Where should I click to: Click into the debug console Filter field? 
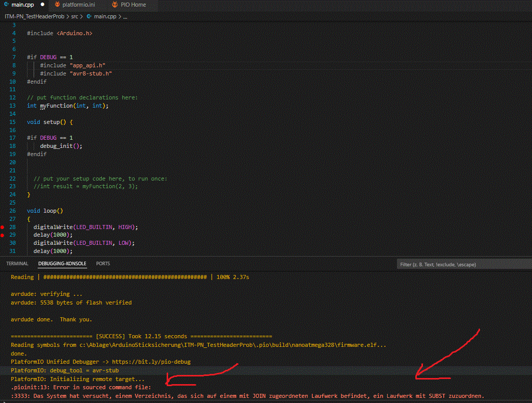463,265
